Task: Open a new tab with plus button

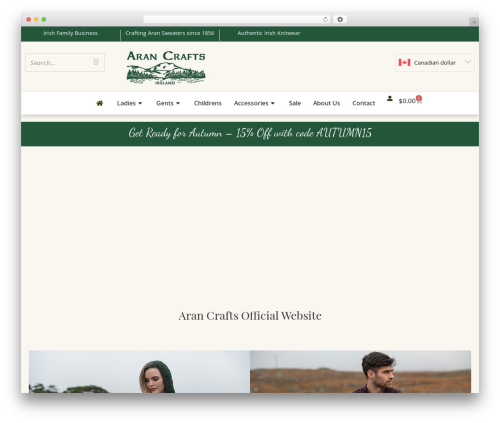Action: pyautogui.click(x=474, y=22)
